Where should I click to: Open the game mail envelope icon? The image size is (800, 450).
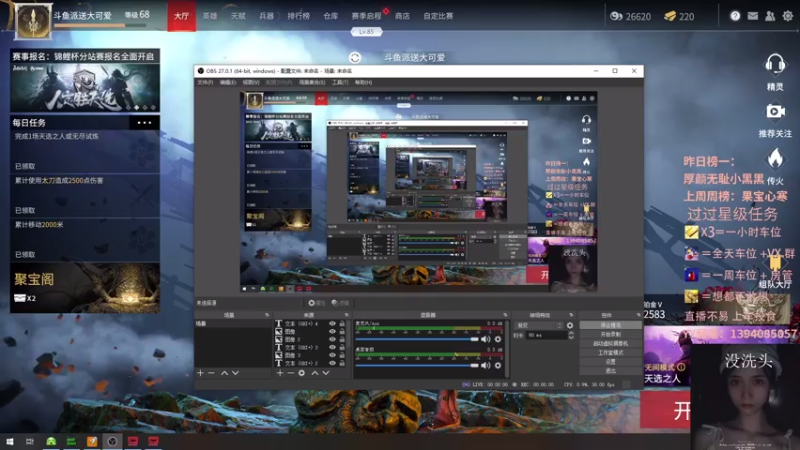[x=753, y=16]
